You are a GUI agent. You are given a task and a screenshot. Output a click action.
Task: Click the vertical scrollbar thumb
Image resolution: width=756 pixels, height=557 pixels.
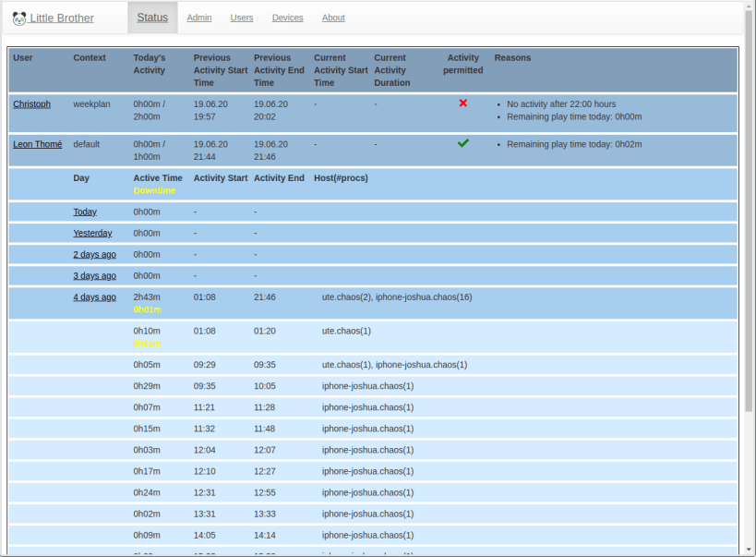[x=749, y=211]
